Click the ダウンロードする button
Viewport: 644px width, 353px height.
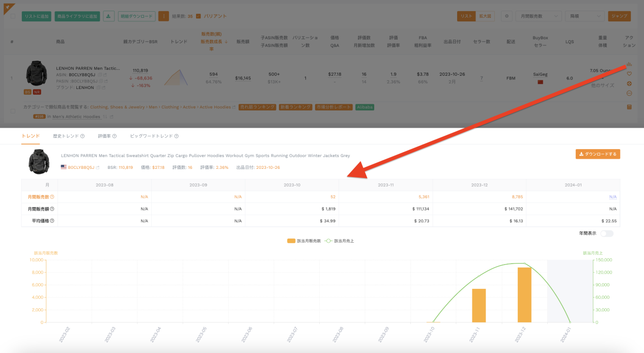(598, 154)
